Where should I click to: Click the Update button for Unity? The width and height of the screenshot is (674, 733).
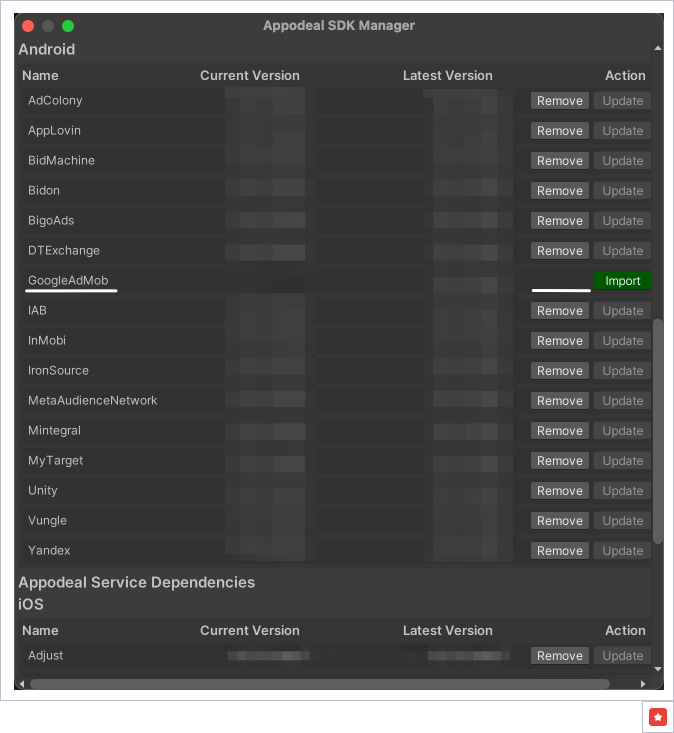coord(622,491)
